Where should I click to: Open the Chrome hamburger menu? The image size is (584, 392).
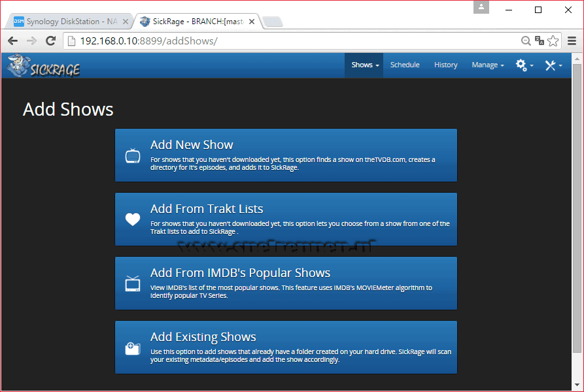(572, 41)
